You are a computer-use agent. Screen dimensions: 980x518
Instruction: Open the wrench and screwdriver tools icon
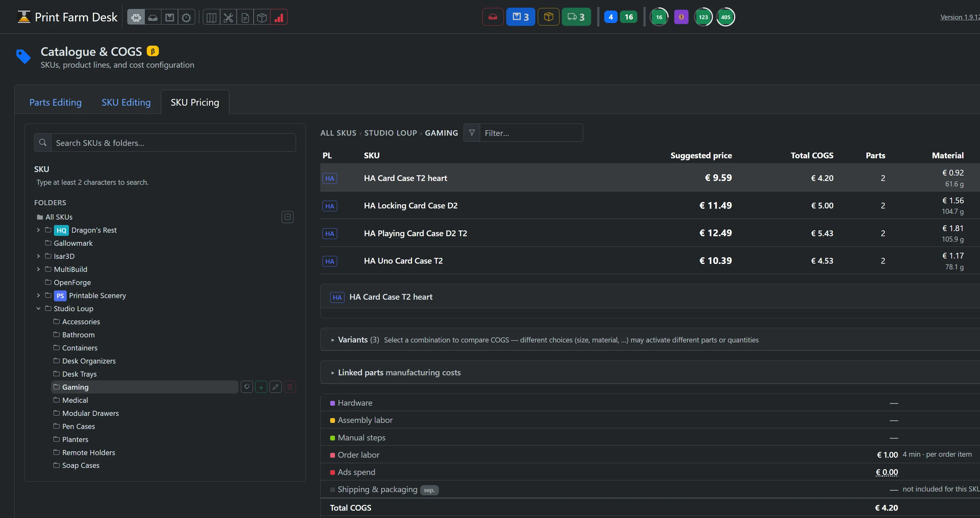coord(228,17)
